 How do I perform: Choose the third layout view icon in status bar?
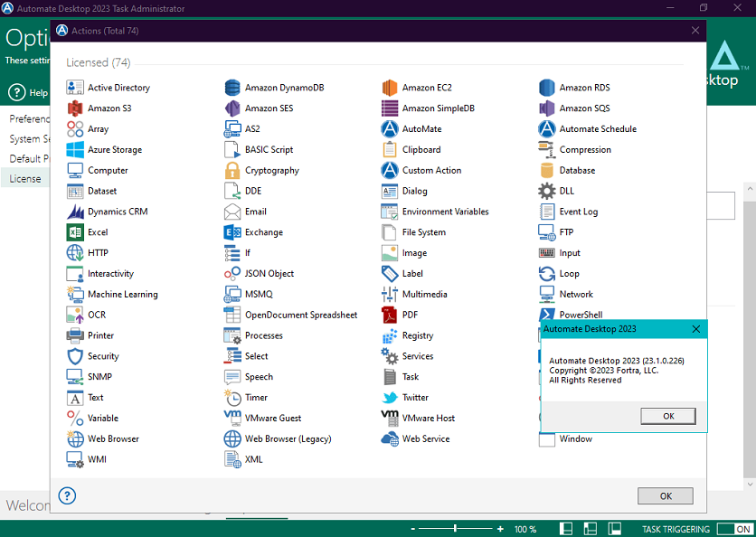[614, 529]
